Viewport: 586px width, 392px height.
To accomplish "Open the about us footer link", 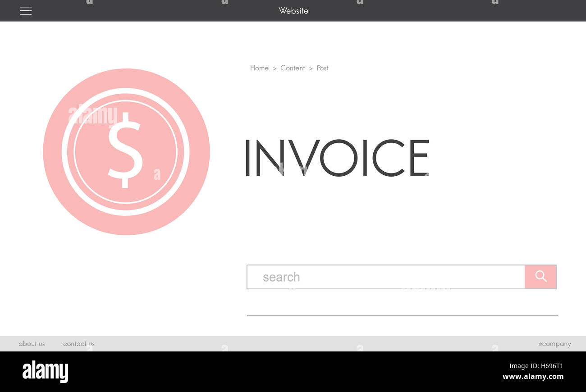I will click(32, 344).
